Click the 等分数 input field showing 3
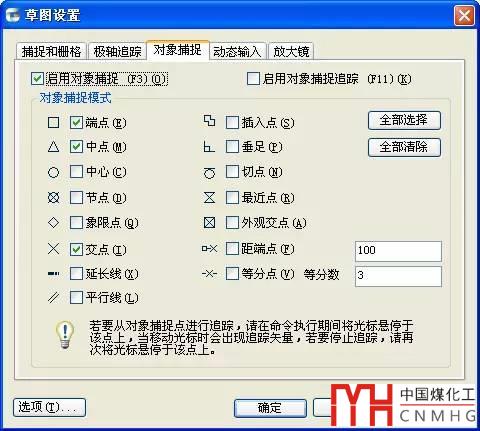The width and height of the screenshot is (480, 431). point(398,276)
